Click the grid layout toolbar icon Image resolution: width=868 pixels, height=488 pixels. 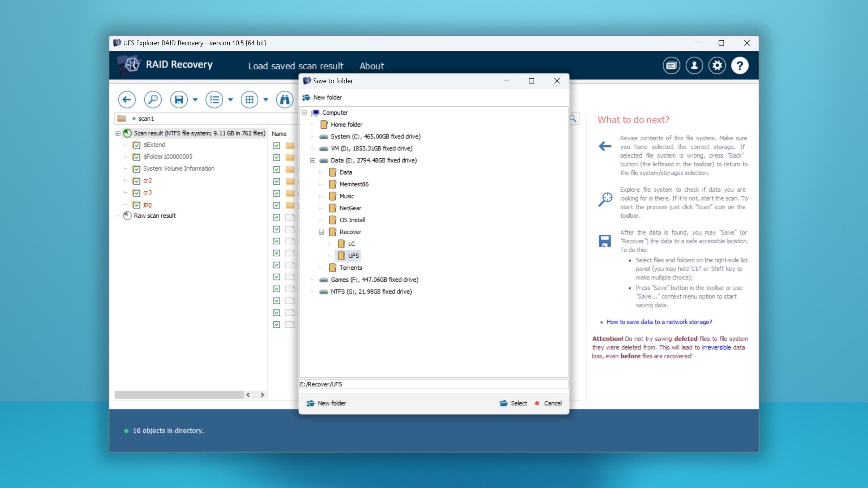point(250,99)
